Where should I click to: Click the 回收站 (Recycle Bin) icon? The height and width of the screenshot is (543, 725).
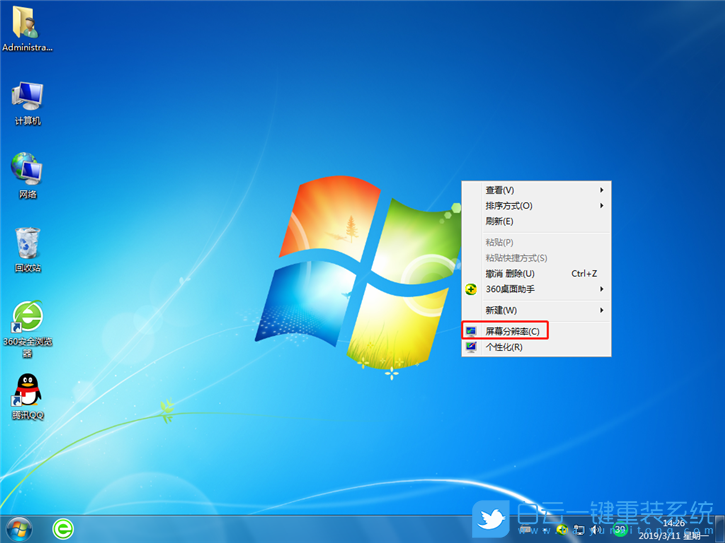(x=27, y=249)
